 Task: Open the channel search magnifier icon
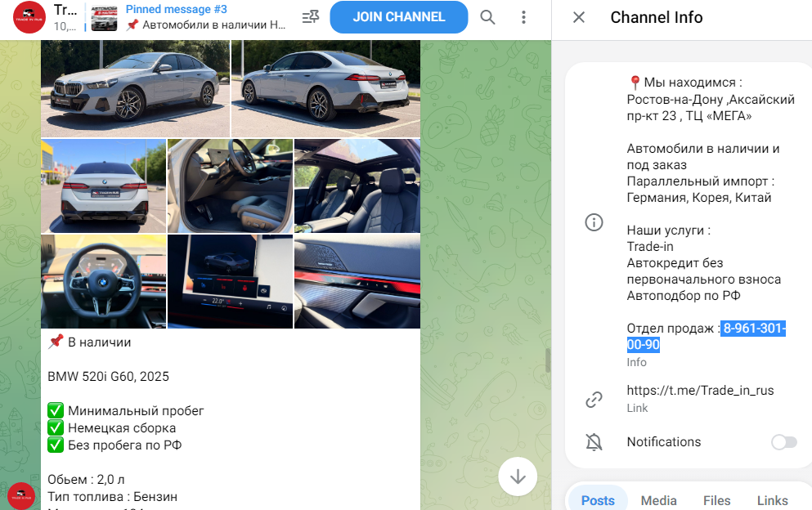coord(487,17)
